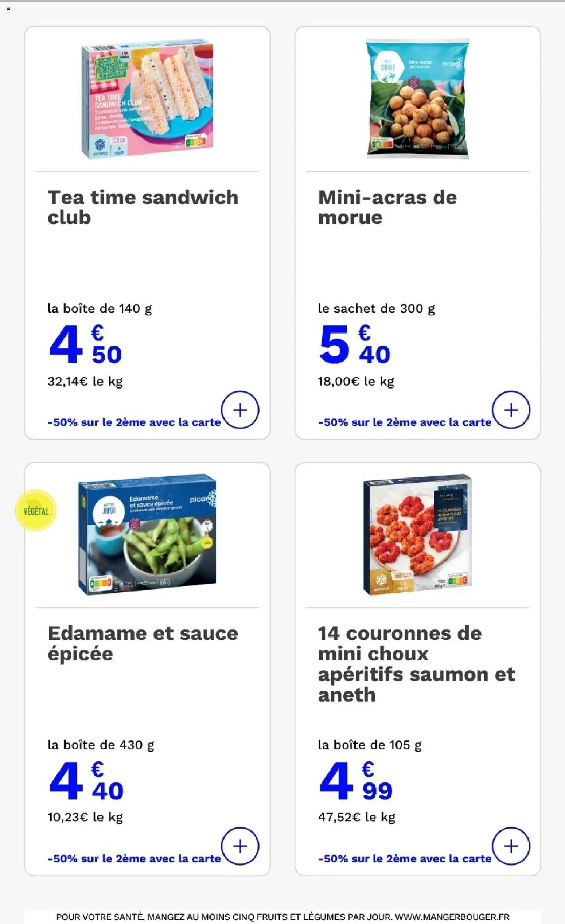
Task: Click the -50% offer under Edamame
Action: 134,858
